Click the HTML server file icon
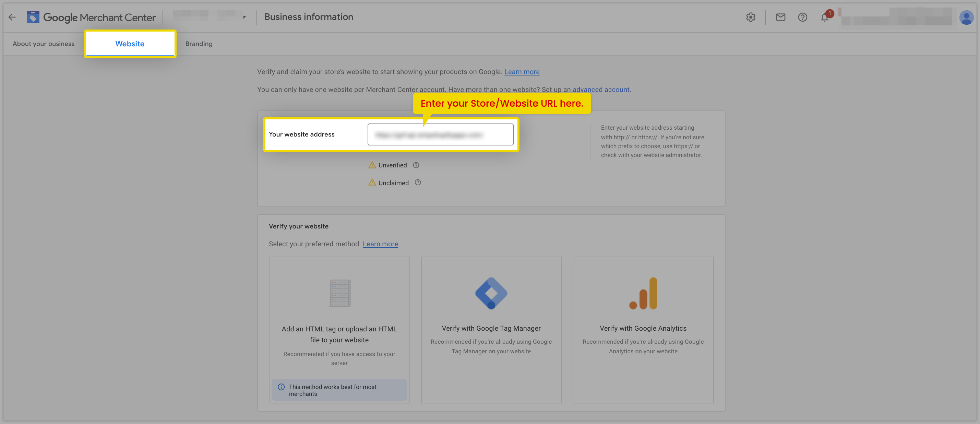The width and height of the screenshot is (980, 424). coord(339,293)
